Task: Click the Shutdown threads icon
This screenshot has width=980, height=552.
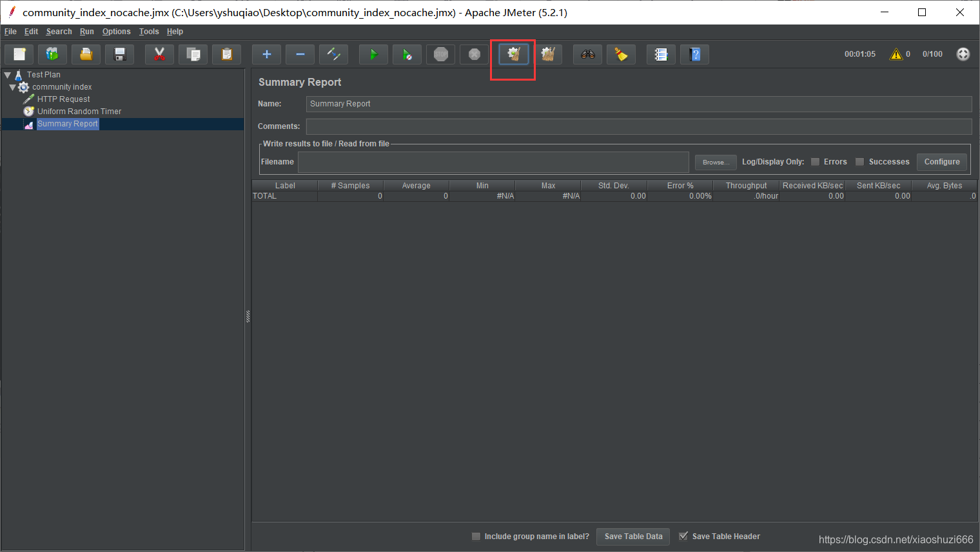Action: [x=474, y=55]
